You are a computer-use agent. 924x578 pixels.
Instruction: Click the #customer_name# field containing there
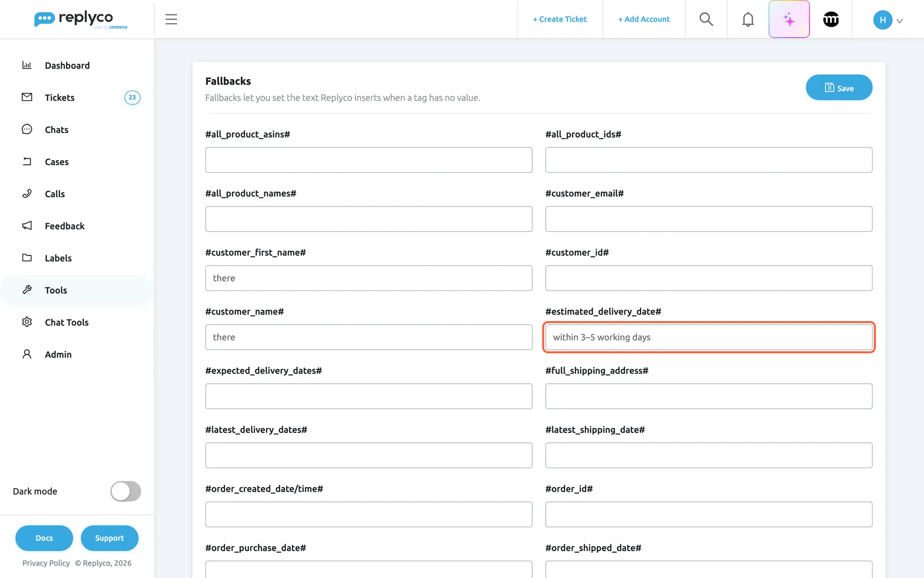click(x=369, y=337)
